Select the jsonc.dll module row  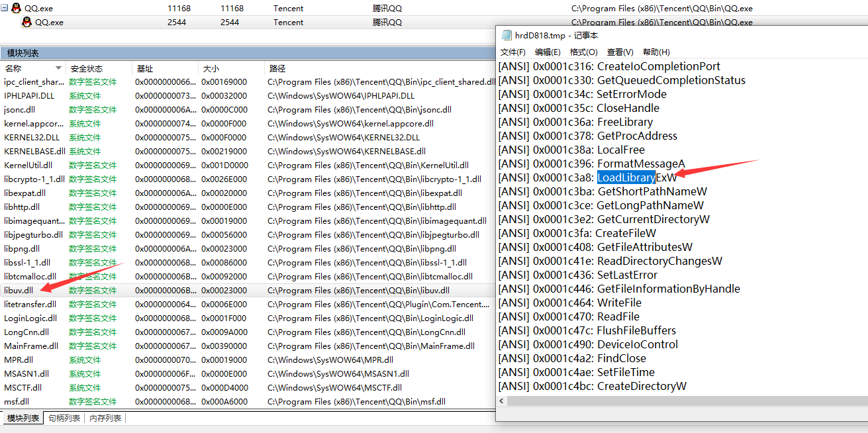tap(248, 110)
